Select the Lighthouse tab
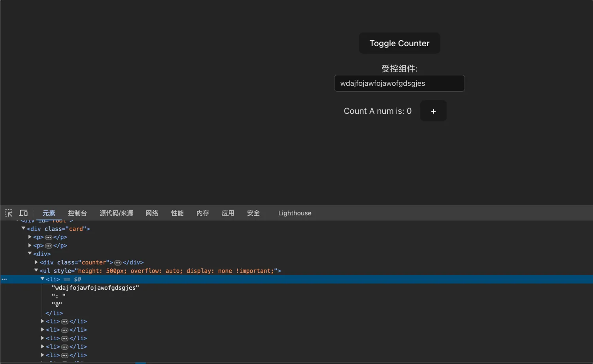Viewport: 593px width, 364px height. tap(295, 213)
